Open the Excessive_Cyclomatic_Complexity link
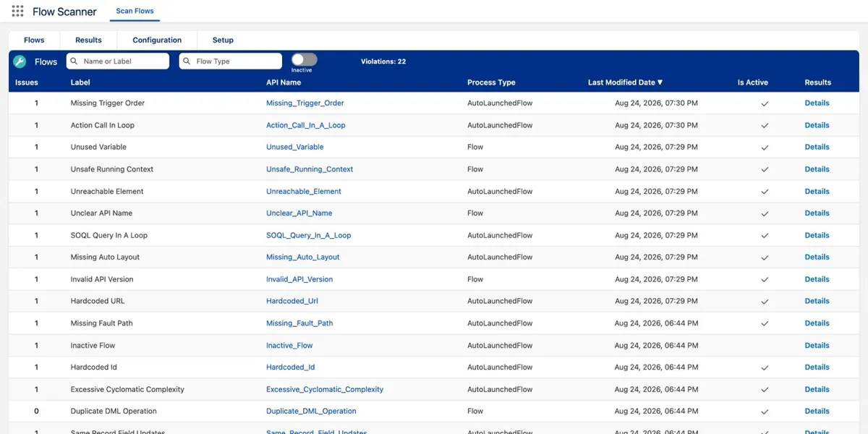868x434 pixels. click(x=325, y=389)
